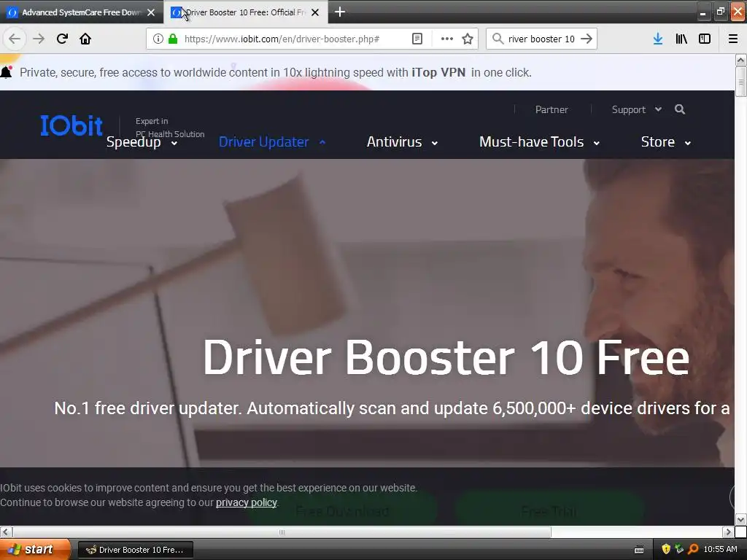This screenshot has height=560, width=747.
Task: Switch to Advanced SystemCare Free tab
Action: [82, 12]
